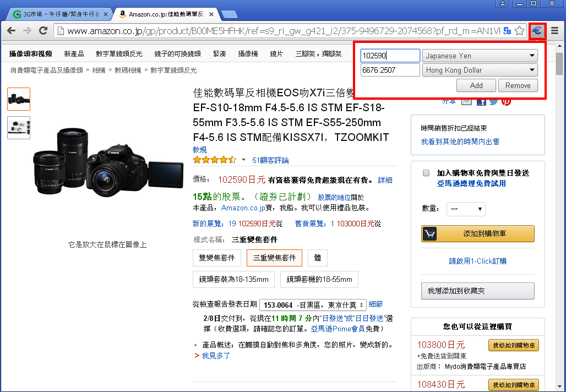Open the 51顧客評論 reviews link
This screenshot has width=566, height=392.
(x=270, y=160)
